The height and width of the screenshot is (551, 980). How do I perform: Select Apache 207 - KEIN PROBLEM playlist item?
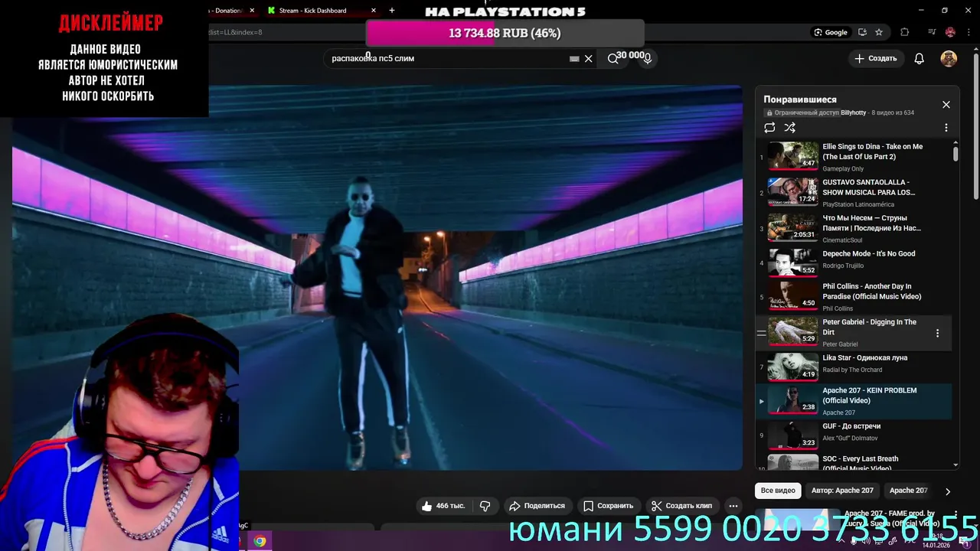854,401
